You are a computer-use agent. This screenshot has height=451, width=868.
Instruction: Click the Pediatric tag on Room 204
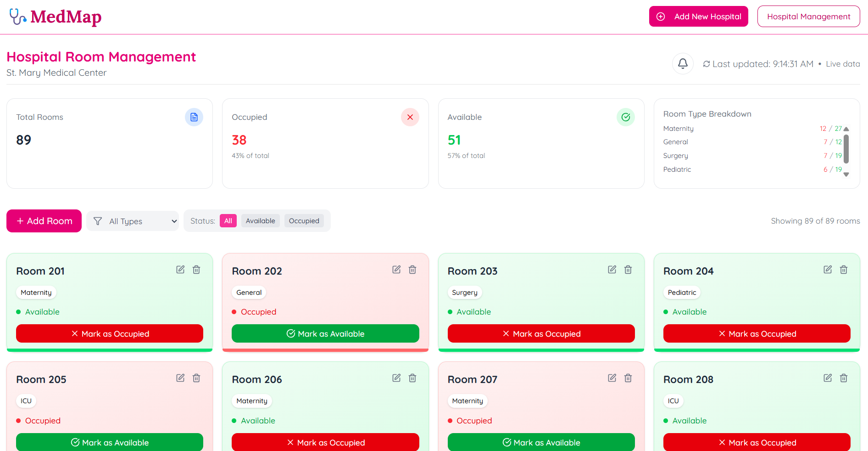click(x=682, y=293)
